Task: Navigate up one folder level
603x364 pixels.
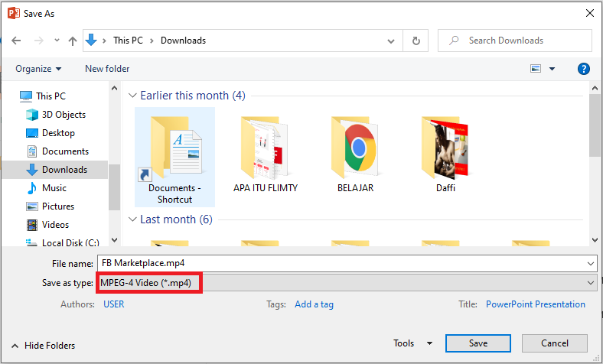Action: pos(72,41)
